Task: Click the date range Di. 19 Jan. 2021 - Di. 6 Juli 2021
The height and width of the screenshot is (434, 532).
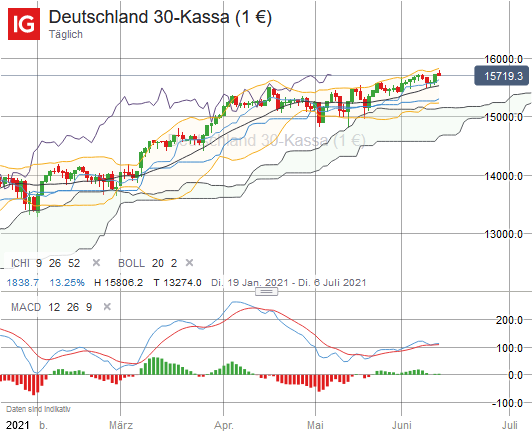Action: (289, 282)
